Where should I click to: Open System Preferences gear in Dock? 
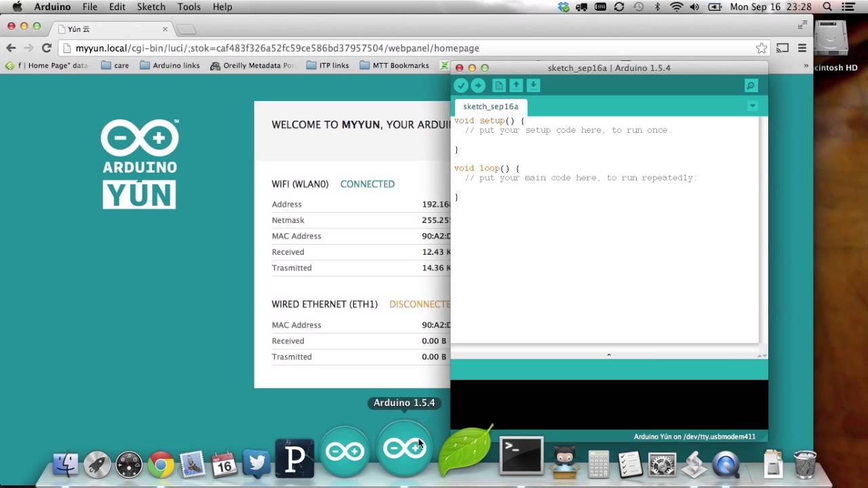tap(662, 464)
